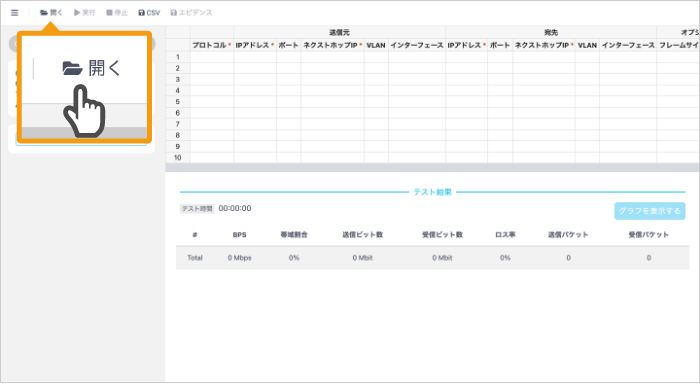The height and width of the screenshot is (384, 700).
Task: Click the テスト時間 label
Action: (197, 209)
